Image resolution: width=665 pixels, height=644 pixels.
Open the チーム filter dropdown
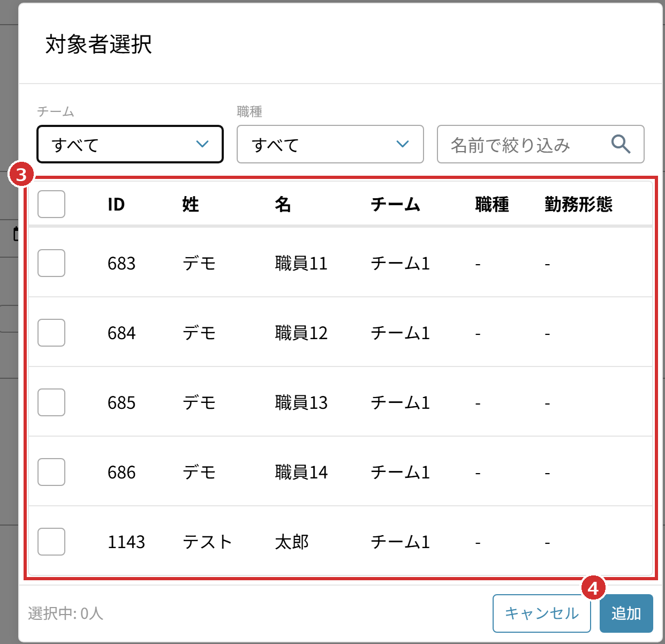130,144
